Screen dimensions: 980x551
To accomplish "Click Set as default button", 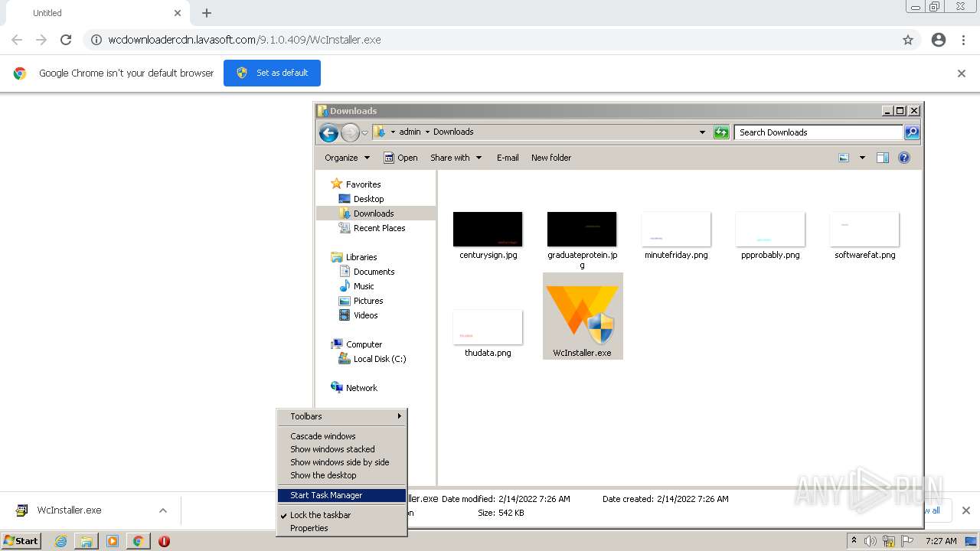I will tap(272, 73).
